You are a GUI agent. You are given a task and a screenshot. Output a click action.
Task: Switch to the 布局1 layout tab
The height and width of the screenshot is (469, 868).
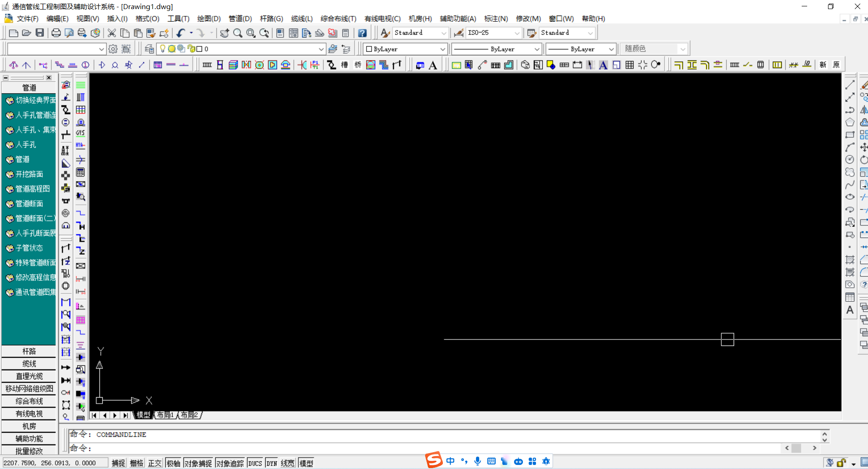pyautogui.click(x=165, y=415)
